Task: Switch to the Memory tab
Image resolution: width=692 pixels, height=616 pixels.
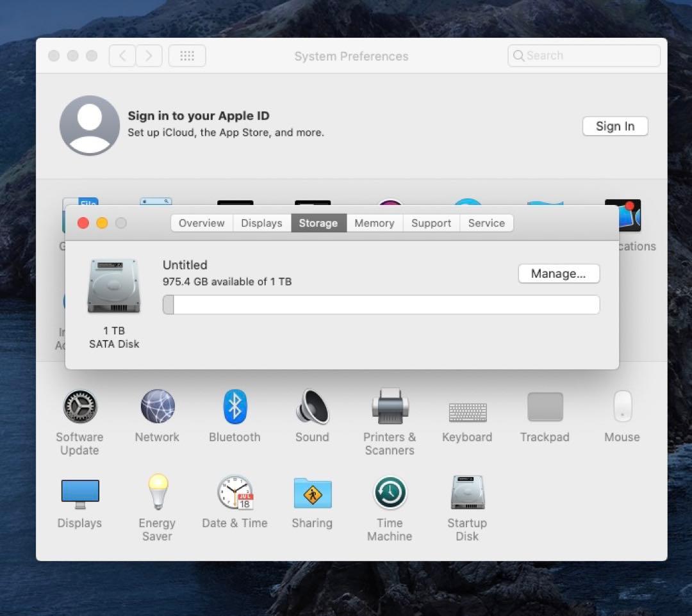Action: [x=374, y=223]
